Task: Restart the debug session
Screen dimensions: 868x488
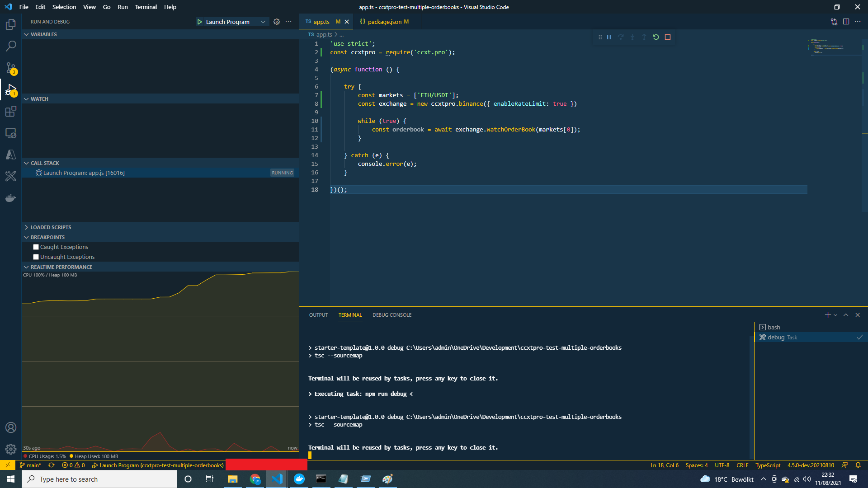Action: [656, 37]
